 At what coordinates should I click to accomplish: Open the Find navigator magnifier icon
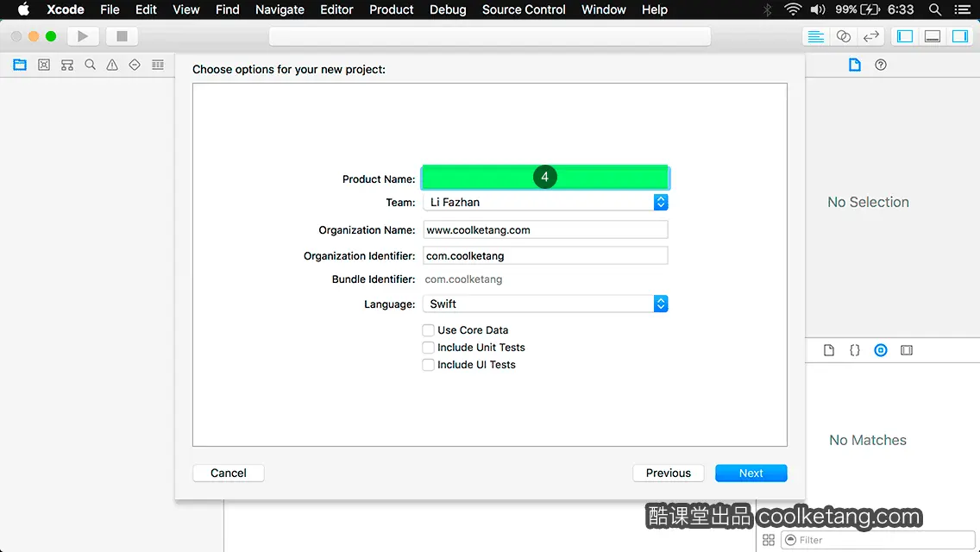click(x=90, y=65)
